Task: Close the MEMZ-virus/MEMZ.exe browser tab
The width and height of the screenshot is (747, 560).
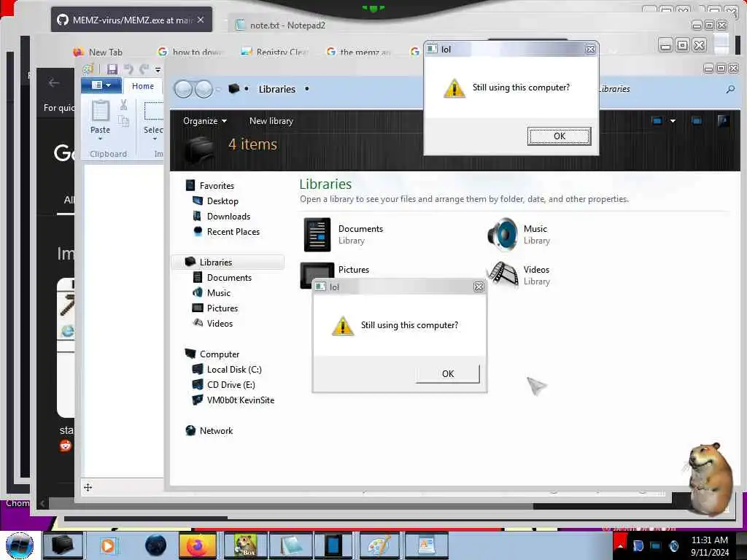Action: point(201,20)
